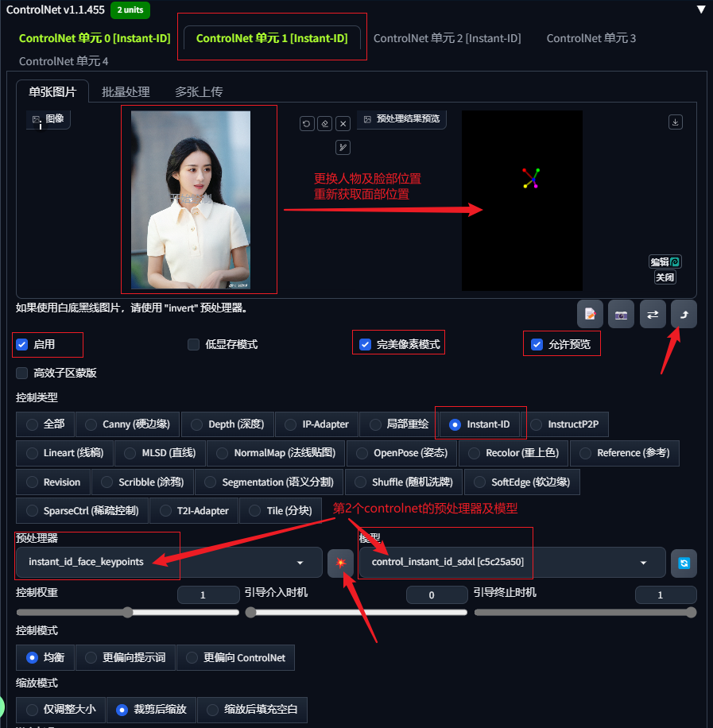Run preprocessor with explosion icon

(x=340, y=563)
